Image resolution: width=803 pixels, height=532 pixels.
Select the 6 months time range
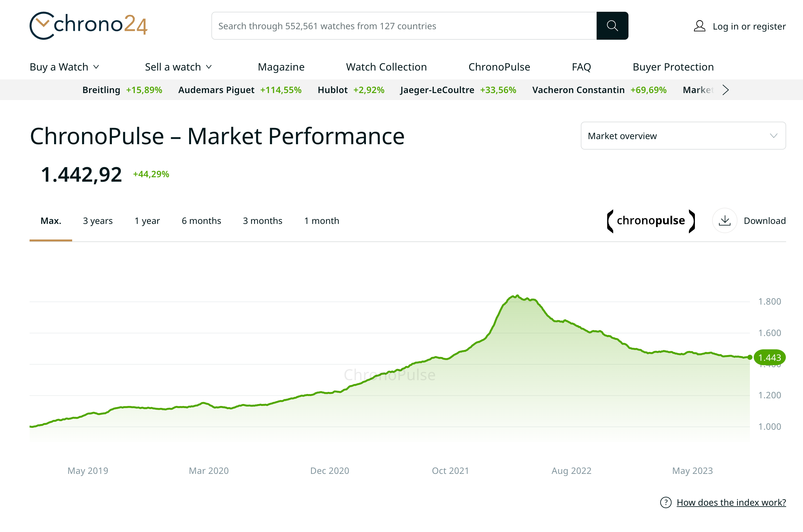[x=201, y=221]
